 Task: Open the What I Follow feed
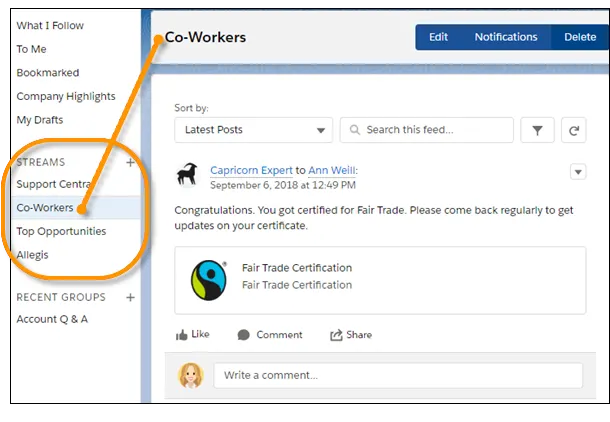tap(50, 26)
